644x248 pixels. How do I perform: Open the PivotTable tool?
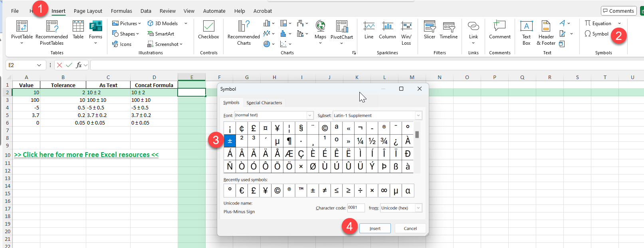[x=22, y=31]
